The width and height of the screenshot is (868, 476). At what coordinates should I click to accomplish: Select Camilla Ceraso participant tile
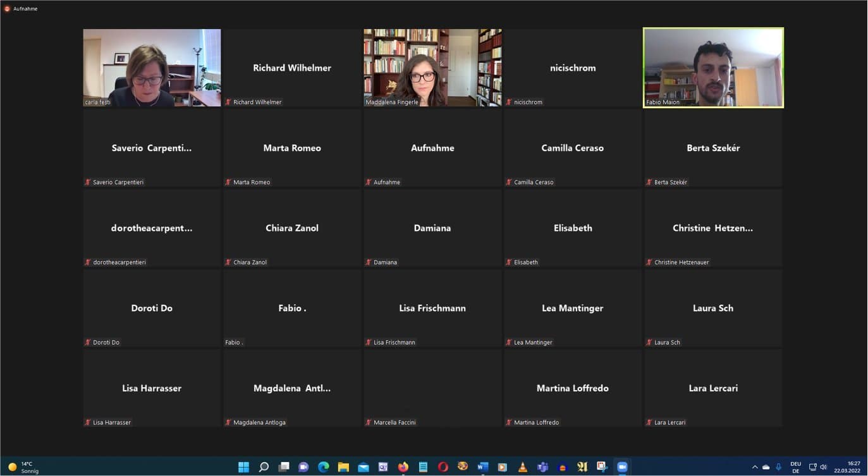pyautogui.click(x=573, y=149)
